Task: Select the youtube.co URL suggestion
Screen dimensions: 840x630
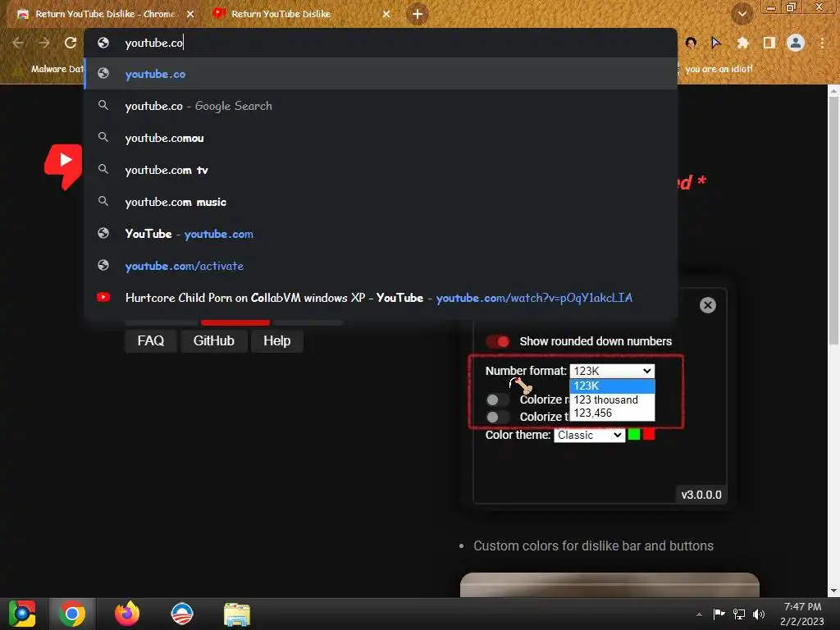Action: pyautogui.click(x=381, y=74)
